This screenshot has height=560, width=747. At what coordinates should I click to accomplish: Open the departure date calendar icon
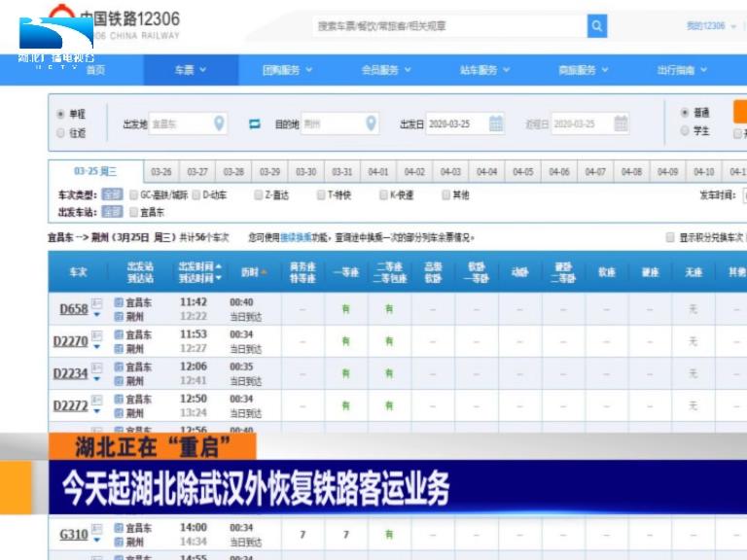click(x=496, y=123)
